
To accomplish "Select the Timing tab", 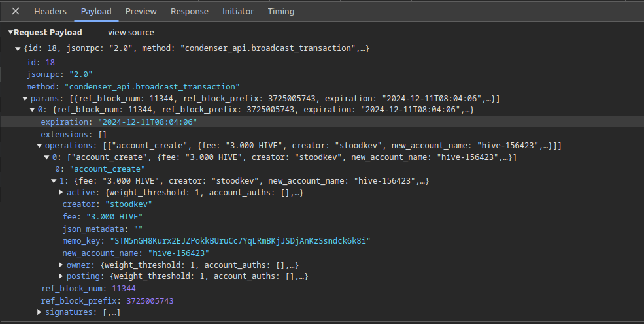I will tap(280, 11).
